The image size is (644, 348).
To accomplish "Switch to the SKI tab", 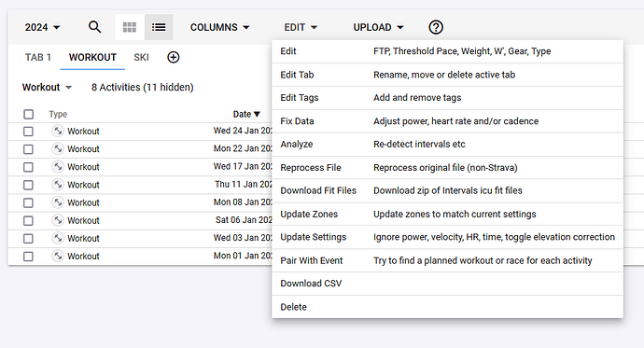I will [141, 57].
